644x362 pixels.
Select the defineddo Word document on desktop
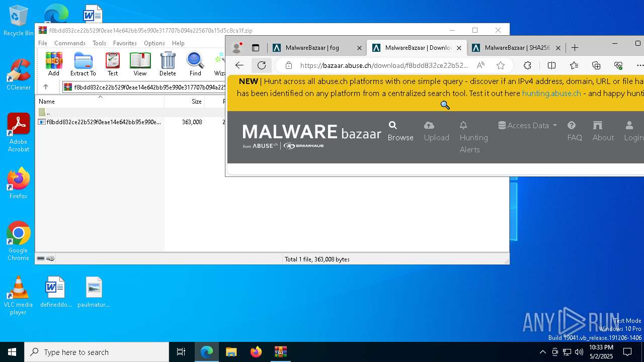pos(55,292)
